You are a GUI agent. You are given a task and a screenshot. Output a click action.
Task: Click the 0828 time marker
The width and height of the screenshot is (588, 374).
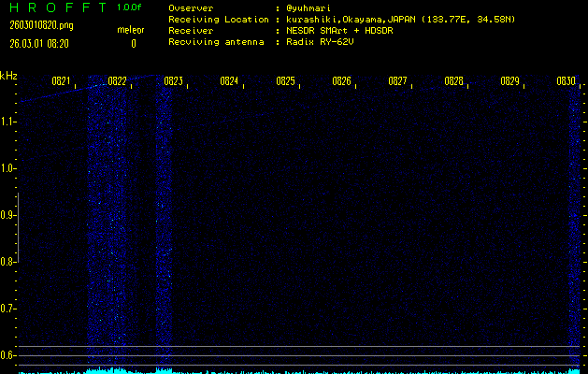[x=453, y=81]
